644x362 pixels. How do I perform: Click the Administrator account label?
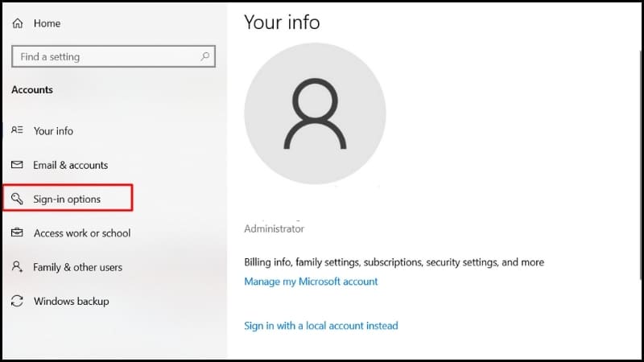coord(274,228)
